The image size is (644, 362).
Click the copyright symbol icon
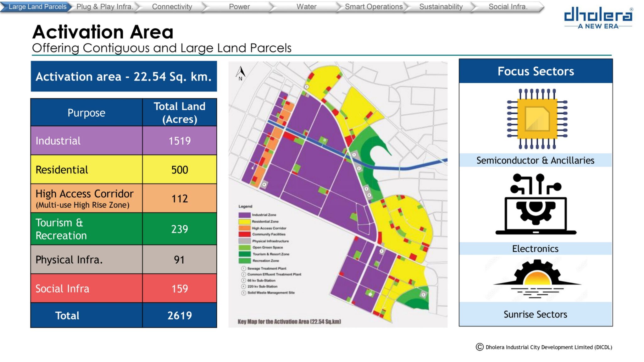[480, 347]
